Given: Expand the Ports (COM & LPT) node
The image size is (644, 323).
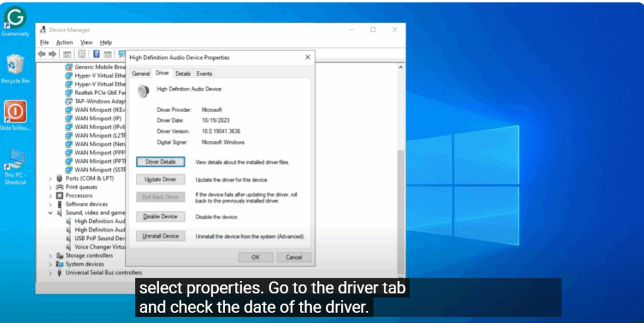Looking at the screenshot, I should pyautogui.click(x=50, y=179).
